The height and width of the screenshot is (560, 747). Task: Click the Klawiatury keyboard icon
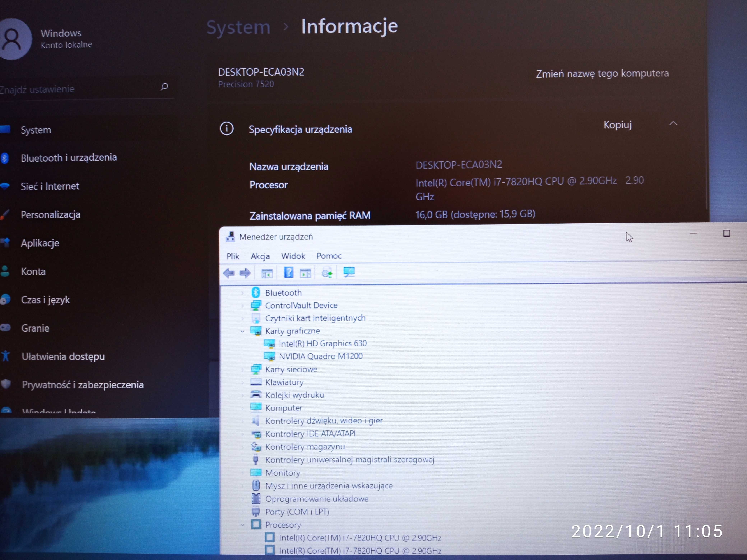click(x=256, y=382)
